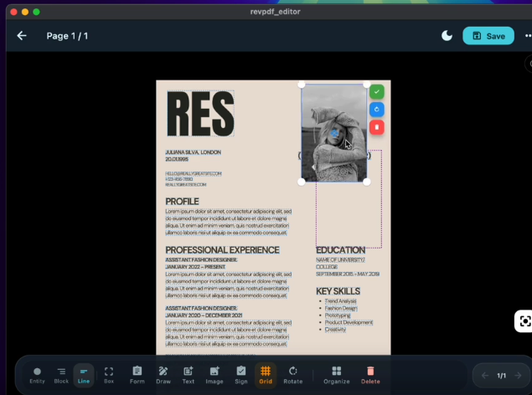This screenshot has width=532, height=395.
Task: Toggle the Line selection mode
Action: click(84, 374)
